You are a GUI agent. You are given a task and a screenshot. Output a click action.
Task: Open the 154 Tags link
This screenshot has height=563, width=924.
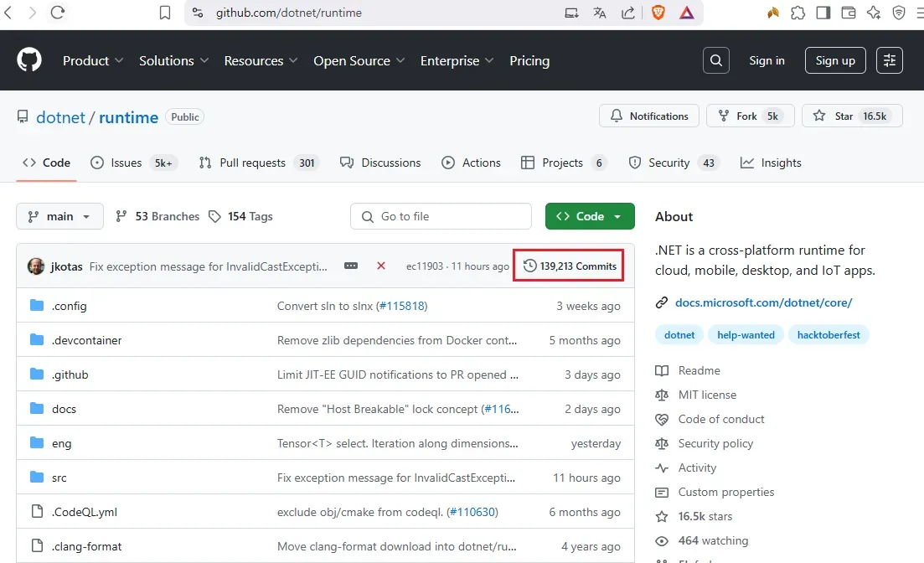tap(240, 216)
